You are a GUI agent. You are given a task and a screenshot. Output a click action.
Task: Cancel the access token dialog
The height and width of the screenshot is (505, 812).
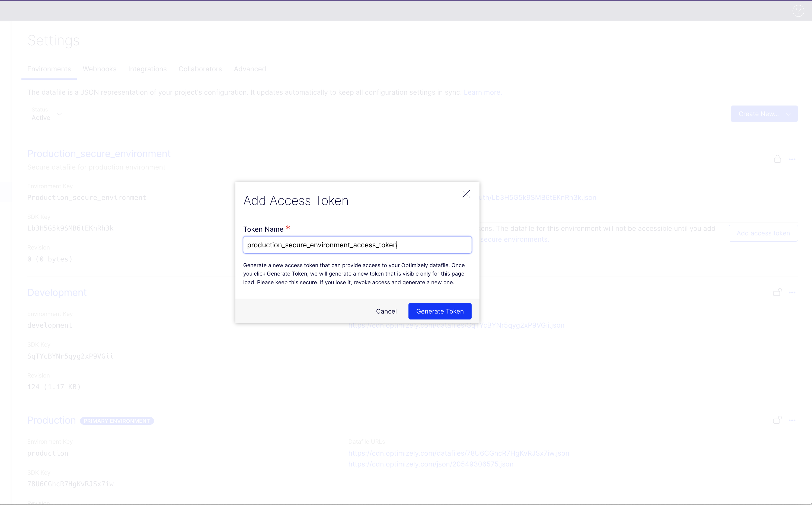386,311
